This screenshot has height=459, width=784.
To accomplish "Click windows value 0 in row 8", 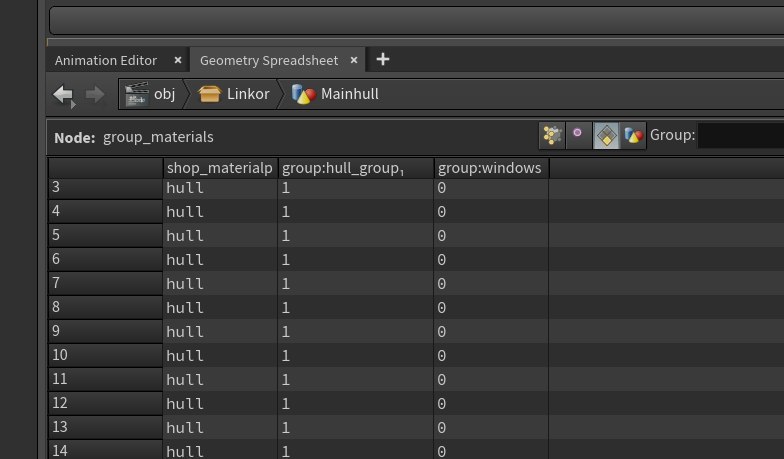I will [492, 308].
